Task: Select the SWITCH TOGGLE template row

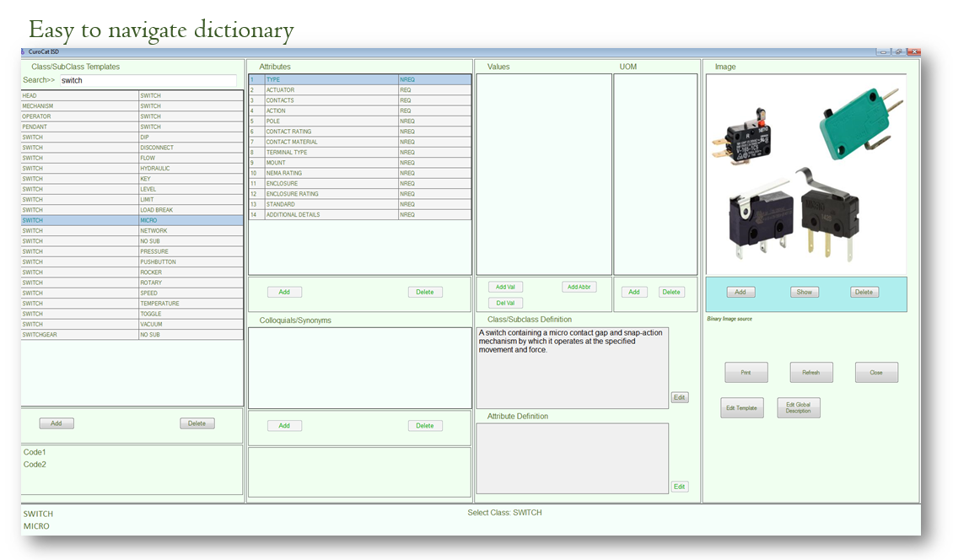Action: 132,314
